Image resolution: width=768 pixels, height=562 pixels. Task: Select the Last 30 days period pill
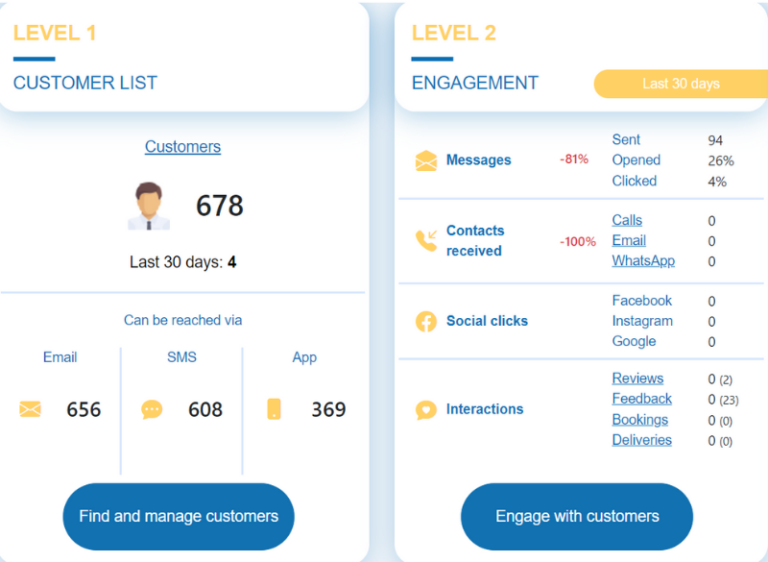(680, 84)
